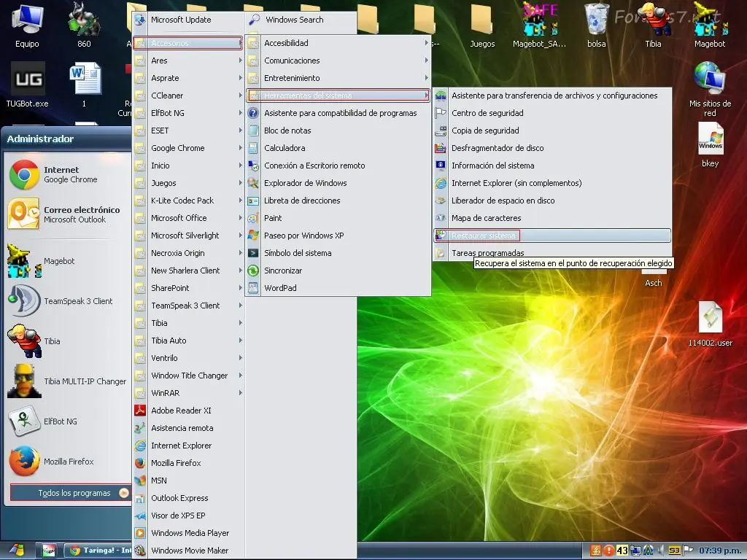Expand the ESET program folder

click(187, 131)
